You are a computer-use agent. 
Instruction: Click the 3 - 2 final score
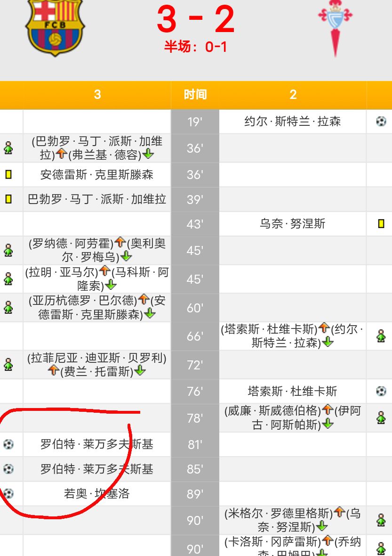(x=195, y=20)
